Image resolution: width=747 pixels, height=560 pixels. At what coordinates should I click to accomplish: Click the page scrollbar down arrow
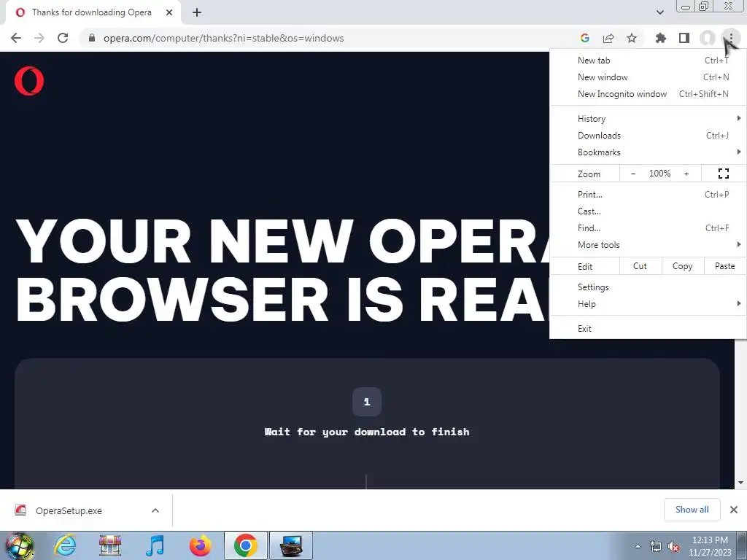click(x=741, y=483)
